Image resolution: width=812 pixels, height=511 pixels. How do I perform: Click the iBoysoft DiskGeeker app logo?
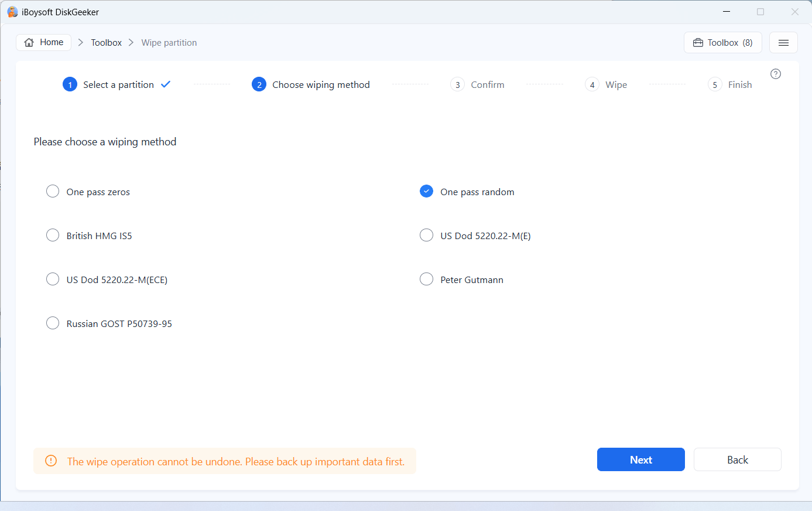pyautogui.click(x=12, y=12)
